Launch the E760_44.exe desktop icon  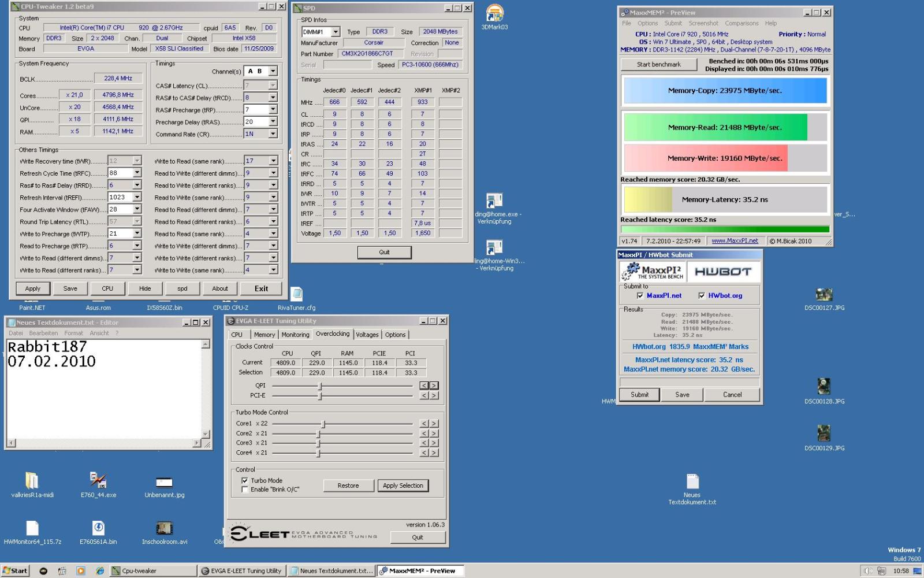(x=98, y=480)
